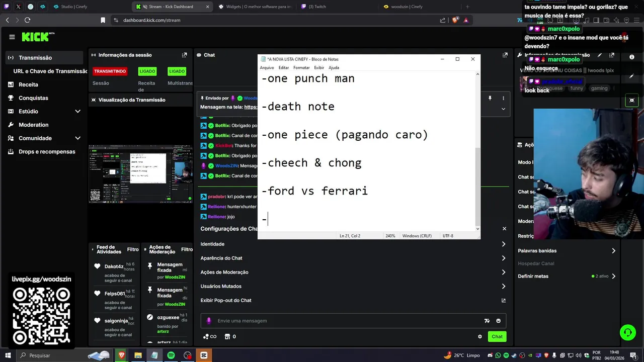The width and height of the screenshot is (644, 362).
Task: Open Editar menu in Bloco de Notas
Action: [x=284, y=68]
